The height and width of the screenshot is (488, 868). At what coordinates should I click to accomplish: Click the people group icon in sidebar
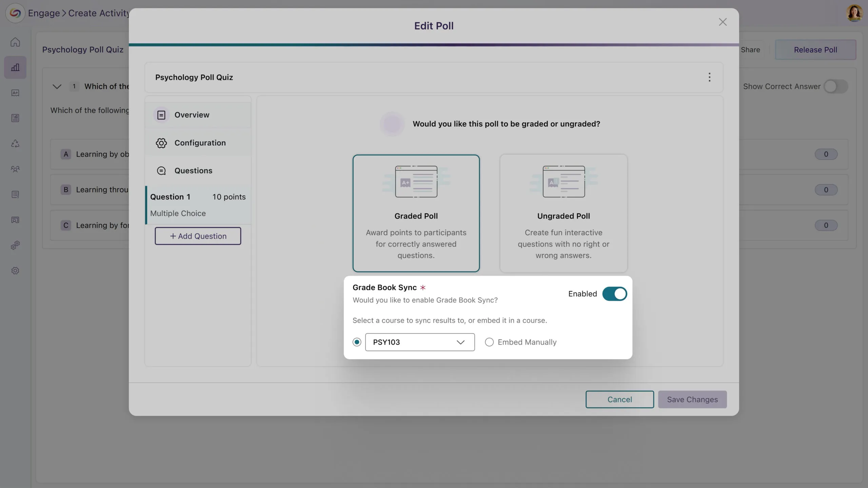click(15, 169)
